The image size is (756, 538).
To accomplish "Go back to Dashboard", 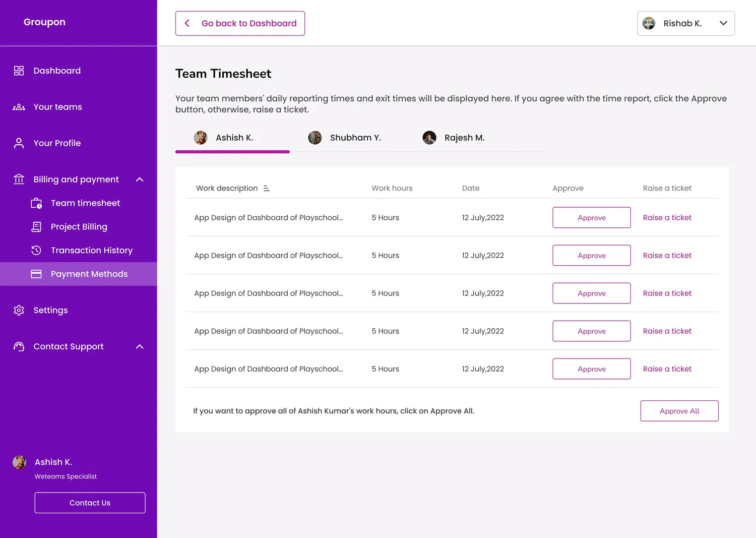I will coord(240,23).
